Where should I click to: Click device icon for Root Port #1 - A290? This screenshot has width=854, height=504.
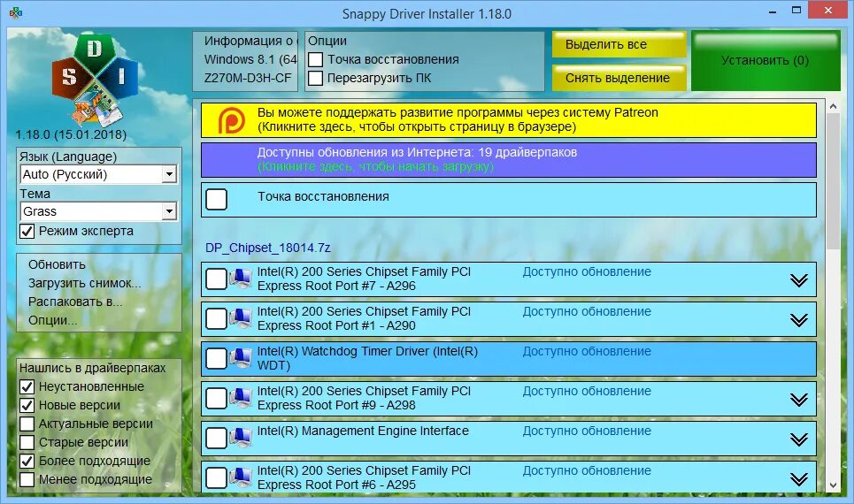(x=240, y=318)
